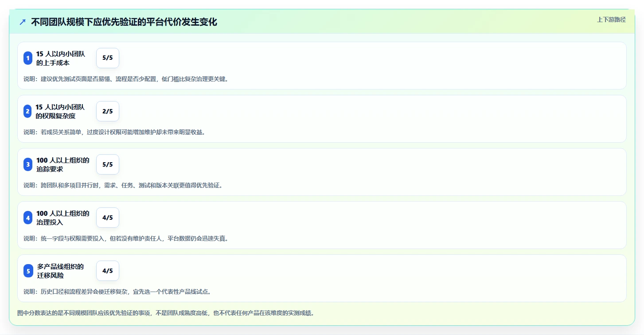Select the 15 人以内小团队的权限复杂度 heading
Viewport: 644px width, 335px height.
point(60,111)
